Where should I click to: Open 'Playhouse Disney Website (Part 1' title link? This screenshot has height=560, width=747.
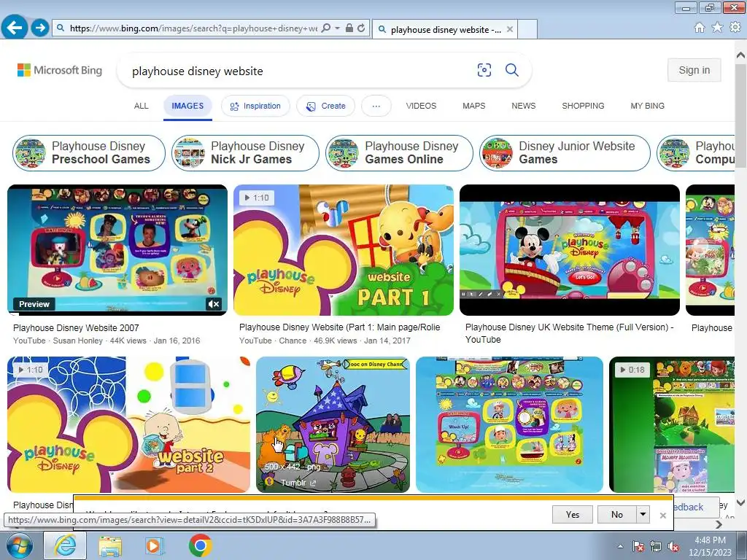(340, 327)
